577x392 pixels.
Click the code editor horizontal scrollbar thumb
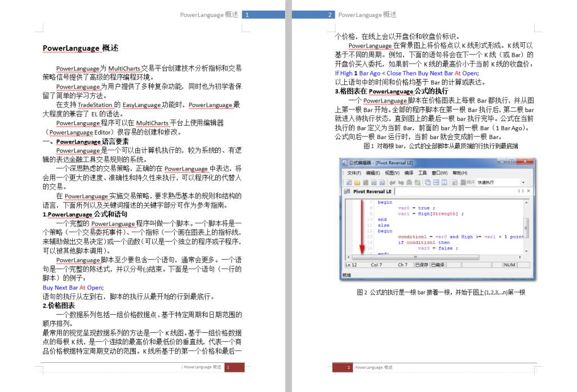point(415,257)
